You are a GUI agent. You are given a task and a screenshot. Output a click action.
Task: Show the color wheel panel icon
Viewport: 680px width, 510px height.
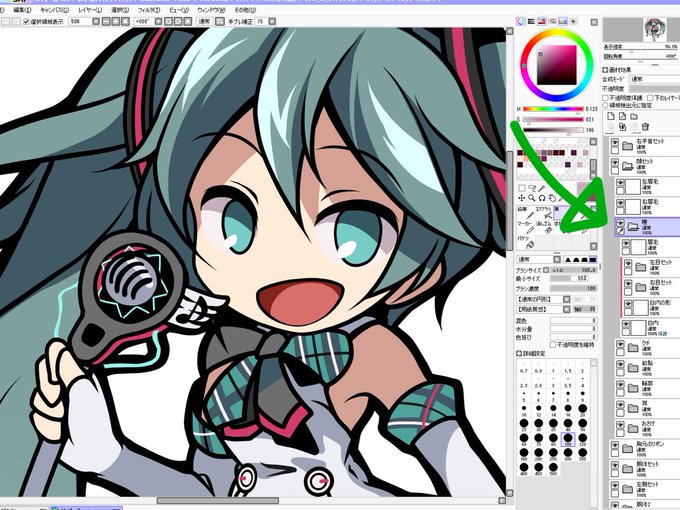(521, 21)
